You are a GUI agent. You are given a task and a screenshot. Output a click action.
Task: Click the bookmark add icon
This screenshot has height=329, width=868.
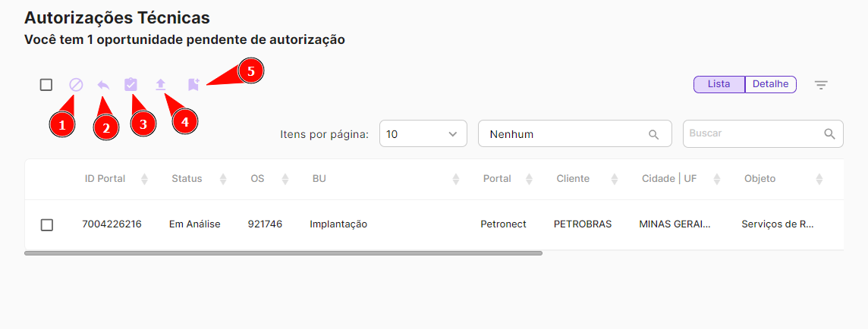point(193,85)
